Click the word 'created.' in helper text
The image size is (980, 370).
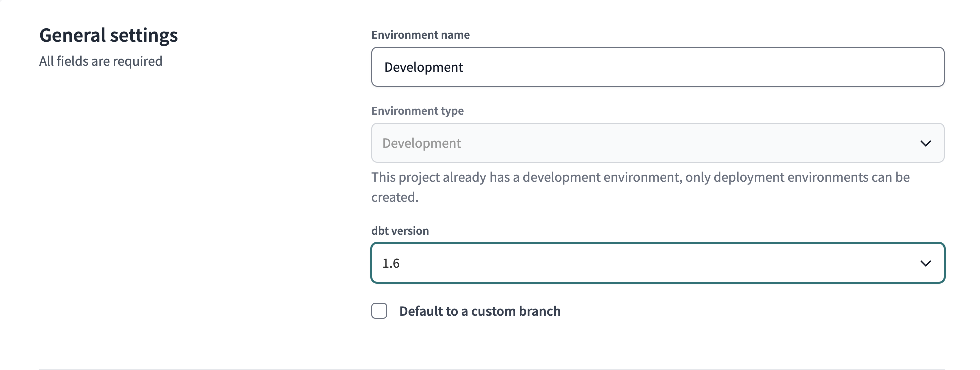pos(394,197)
